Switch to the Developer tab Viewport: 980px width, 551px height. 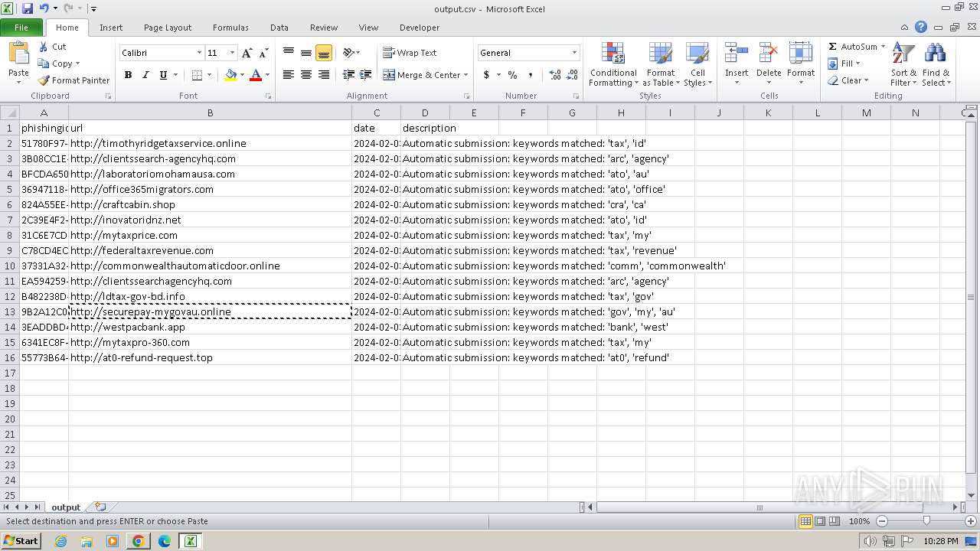tap(420, 28)
